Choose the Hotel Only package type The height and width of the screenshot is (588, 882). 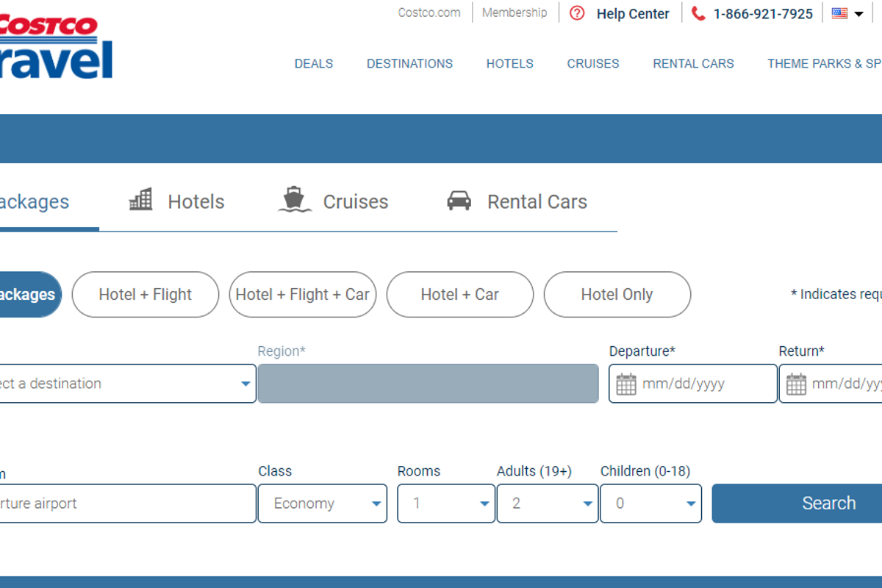617,295
